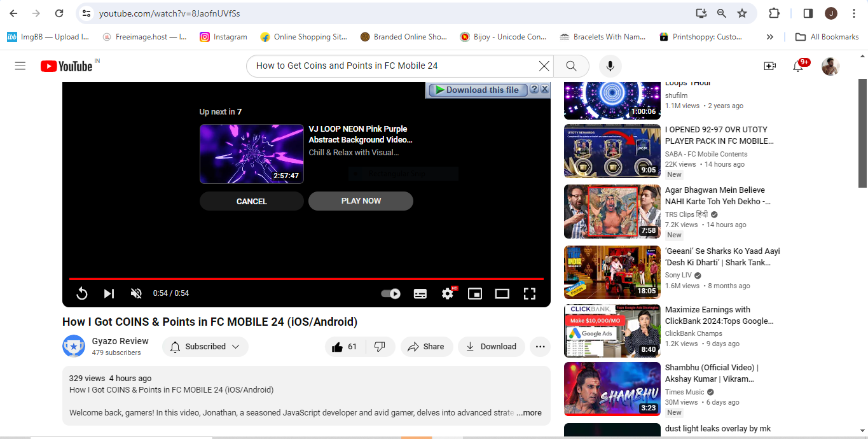Open Shambhu official video thumbnail
This screenshot has height=439, width=868.
pyautogui.click(x=612, y=389)
